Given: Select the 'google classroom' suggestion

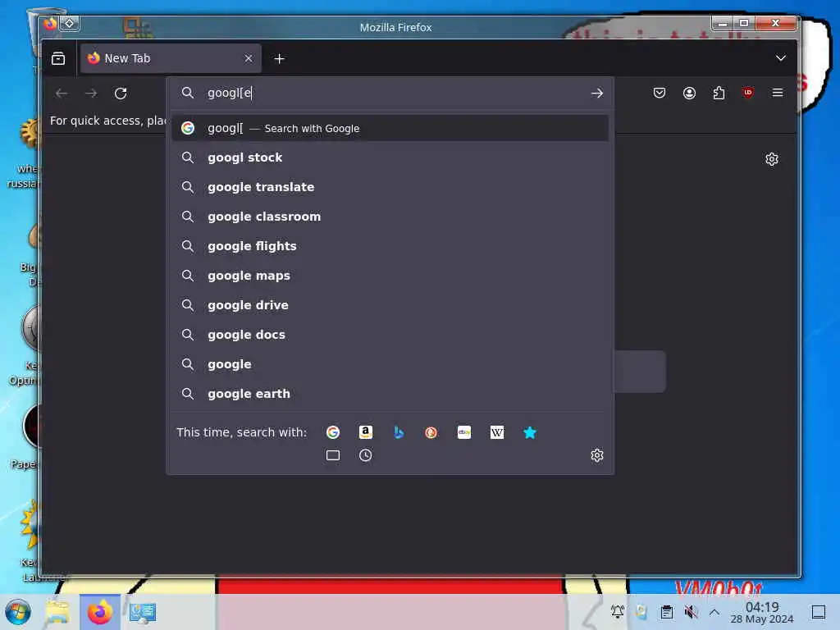Looking at the screenshot, I should 390,217.
